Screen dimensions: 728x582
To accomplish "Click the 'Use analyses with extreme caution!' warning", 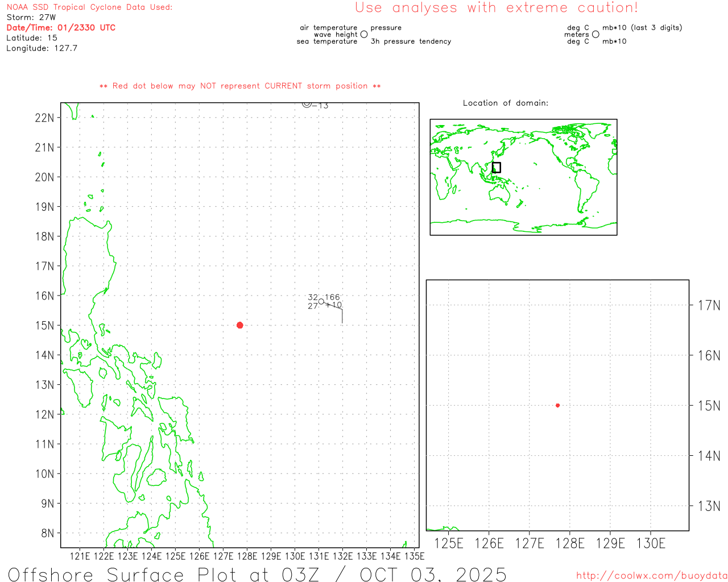I will click(496, 8).
